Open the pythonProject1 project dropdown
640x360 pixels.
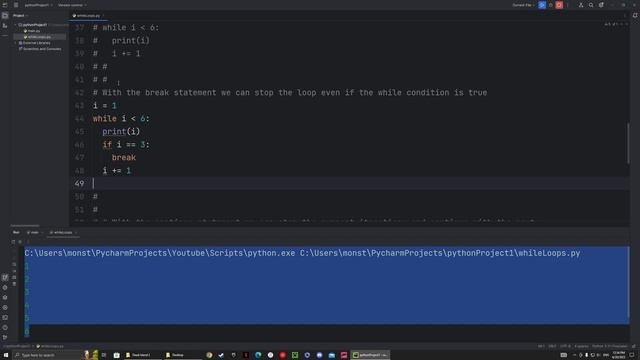click(38, 5)
